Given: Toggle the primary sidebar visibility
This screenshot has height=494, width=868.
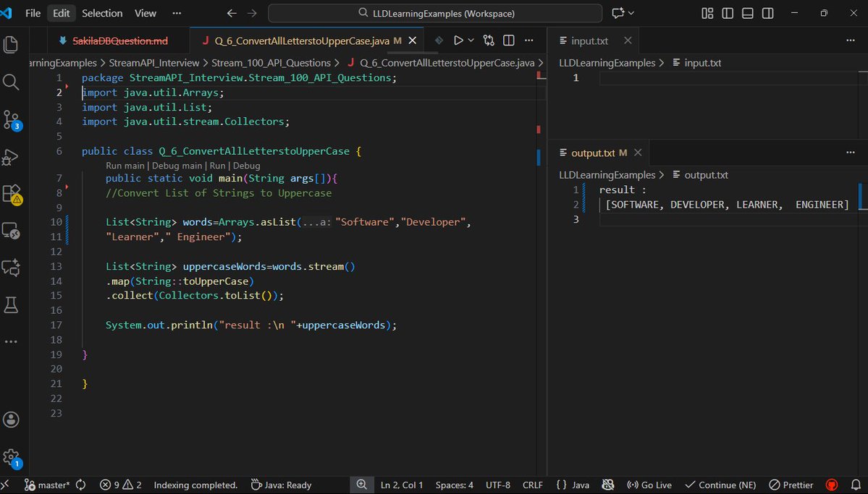Looking at the screenshot, I should tap(727, 13).
